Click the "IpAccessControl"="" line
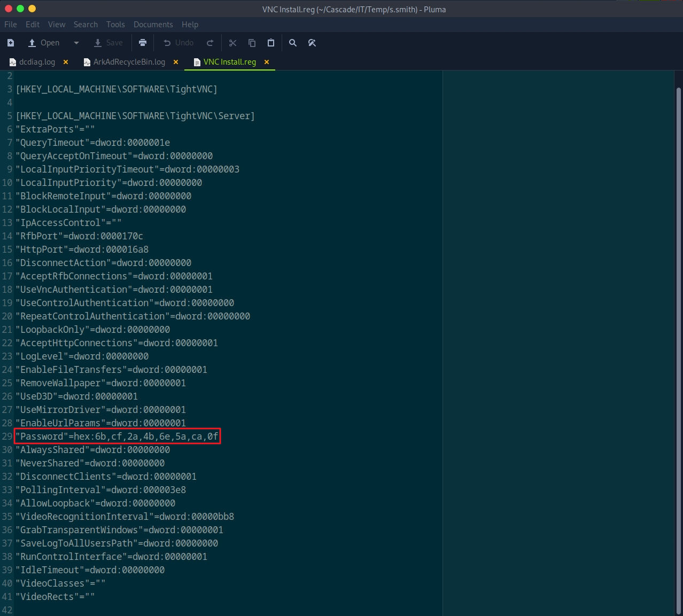 [x=68, y=223]
